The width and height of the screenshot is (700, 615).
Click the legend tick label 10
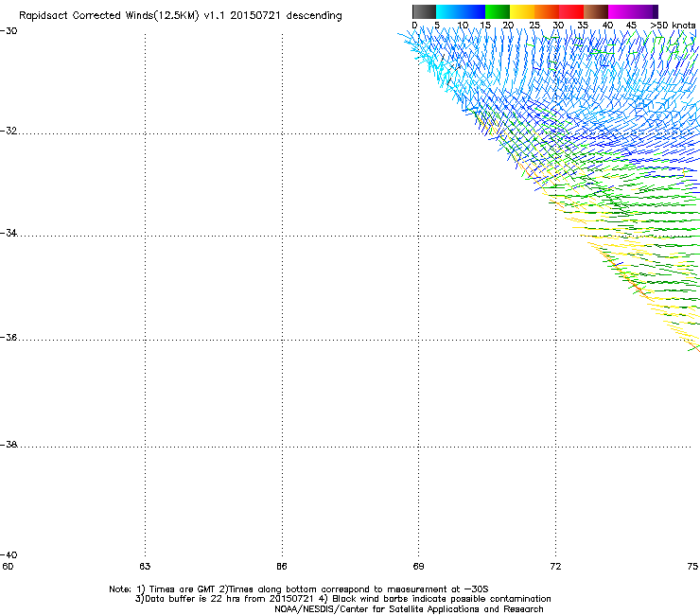click(463, 26)
